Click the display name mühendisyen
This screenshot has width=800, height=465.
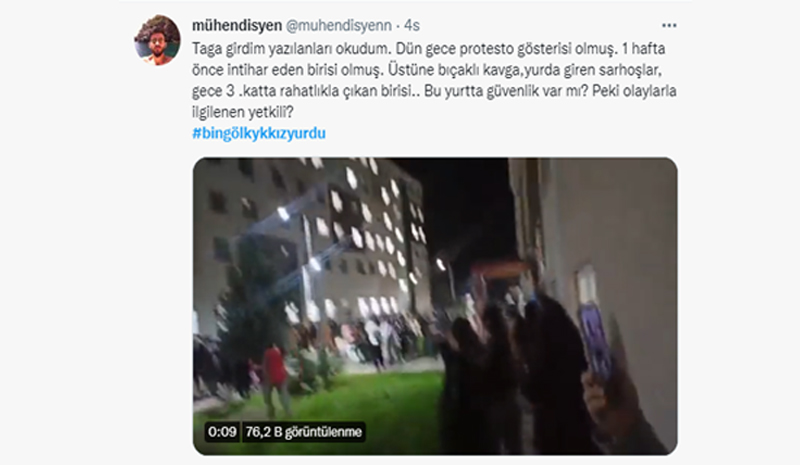[x=237, y=25]
